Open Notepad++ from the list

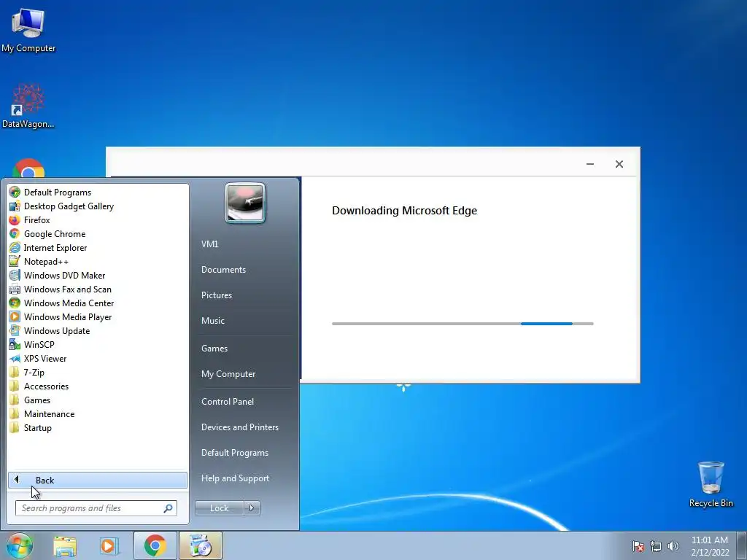click(46, 262)
